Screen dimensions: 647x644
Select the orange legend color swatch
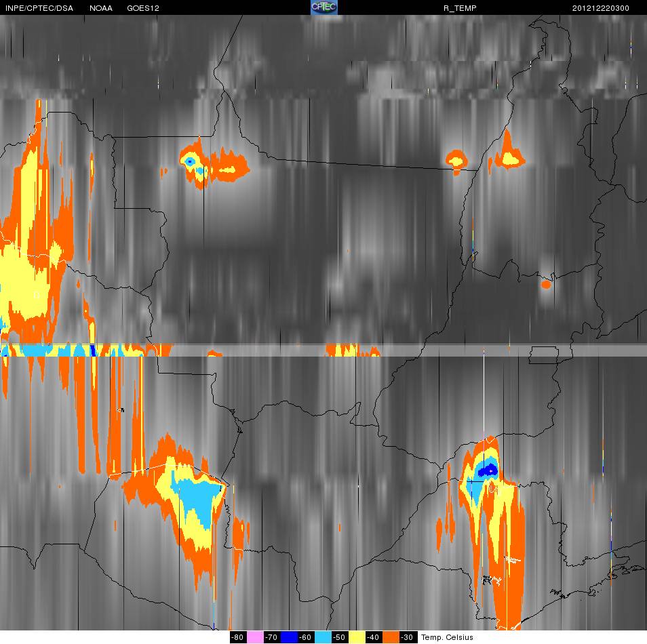point(391,637)
